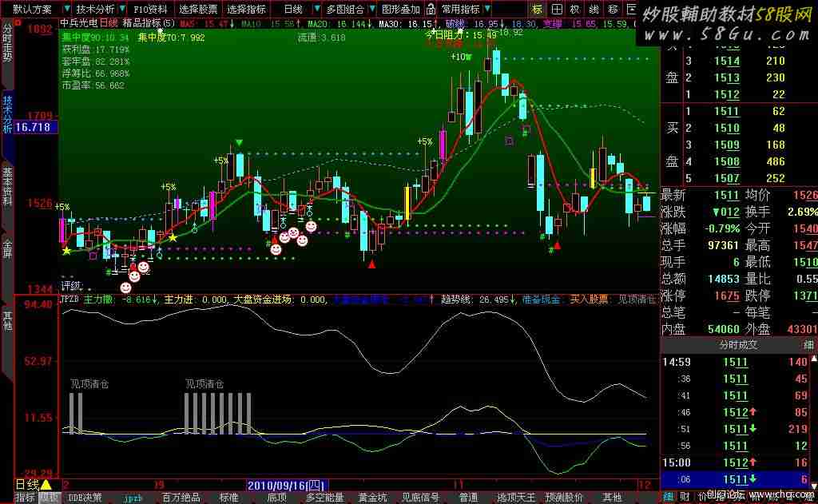The width and height of the screenshot is (818, 504).
Task: Select the DDE决策 indicator tab
Action: coord(85,498)
